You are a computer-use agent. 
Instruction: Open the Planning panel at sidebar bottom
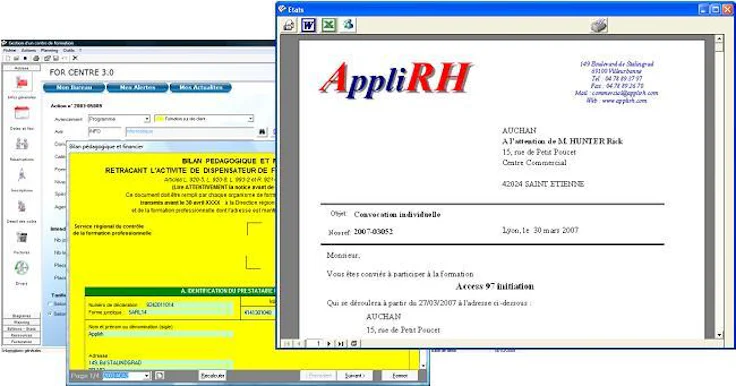pos(22,323)
